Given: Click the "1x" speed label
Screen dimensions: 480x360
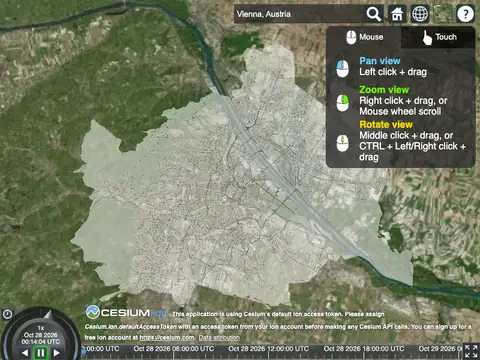Looking at the screenshot, I should pyautogui.click(x=41, y=328).
